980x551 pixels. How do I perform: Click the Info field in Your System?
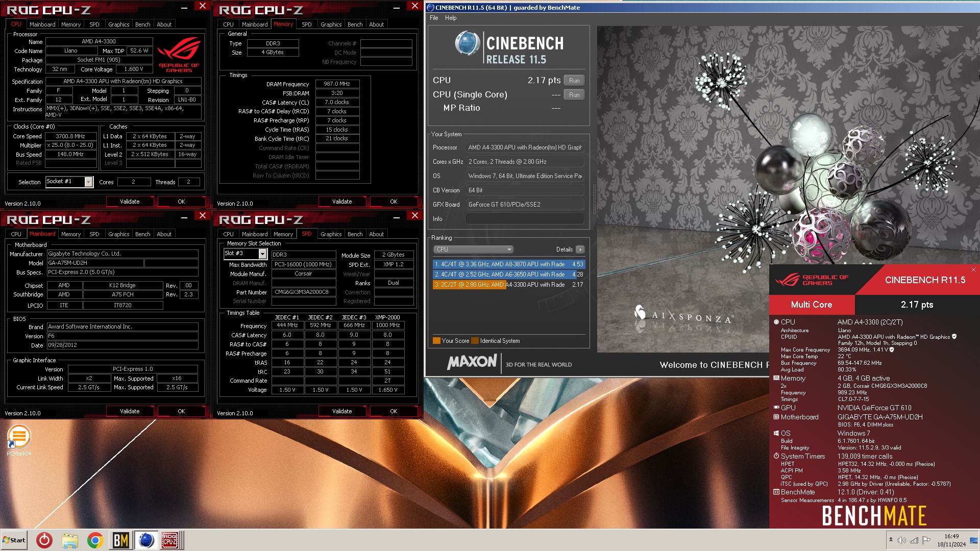[x=525, y=219]
